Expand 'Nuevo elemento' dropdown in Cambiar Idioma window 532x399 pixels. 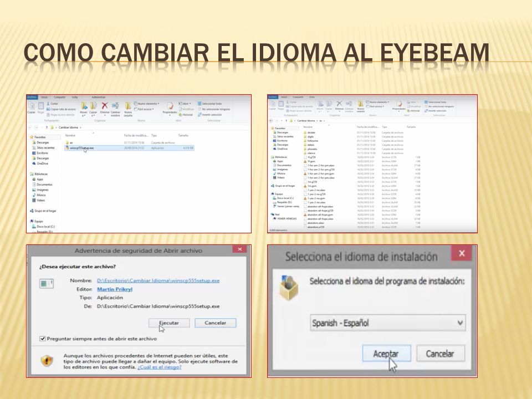pos(146,104)
